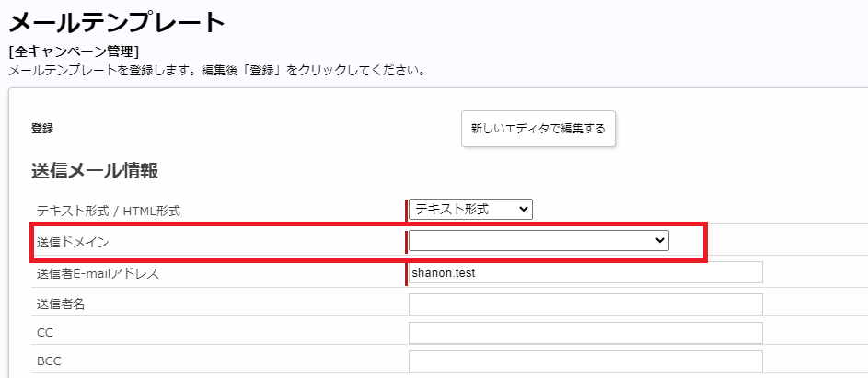This screenshot has height=378, width=868.
Task: Click the 送信者名 label
Action: click(61, 304)
